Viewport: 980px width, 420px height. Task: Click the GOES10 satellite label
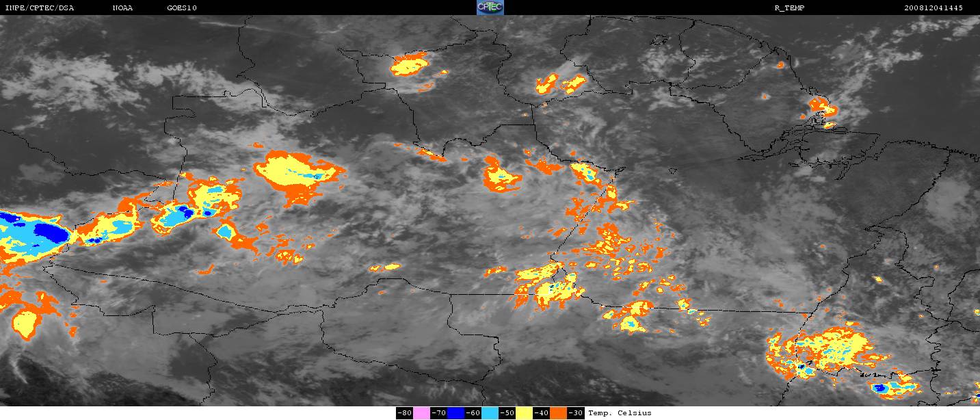181,8
